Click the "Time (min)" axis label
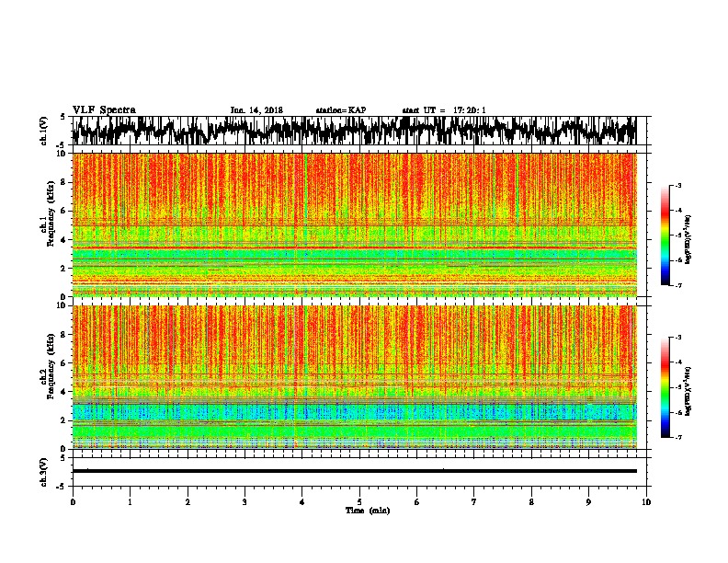Viewport: 728px width, 563px height. click(368, 511)
